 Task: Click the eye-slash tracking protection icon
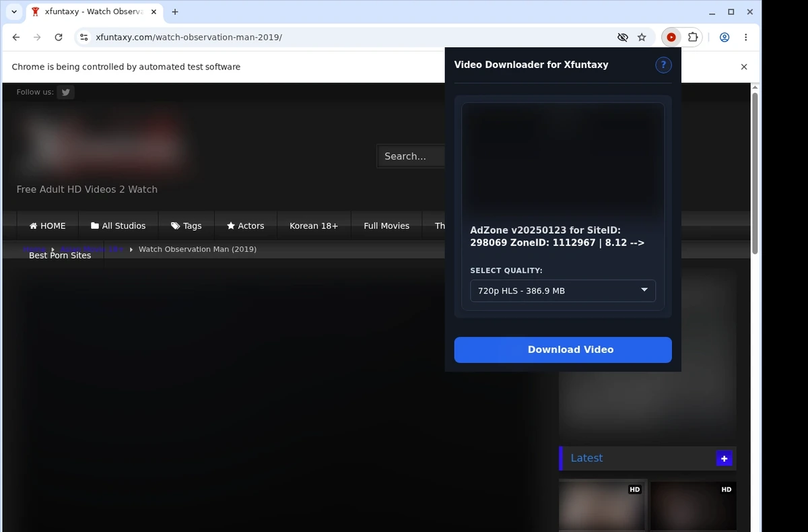click(622, 38)
